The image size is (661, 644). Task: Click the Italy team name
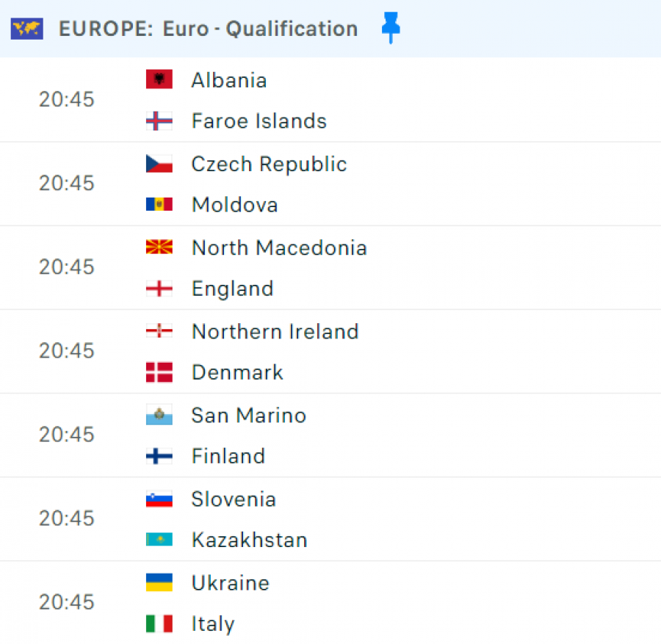coord(213,623)
